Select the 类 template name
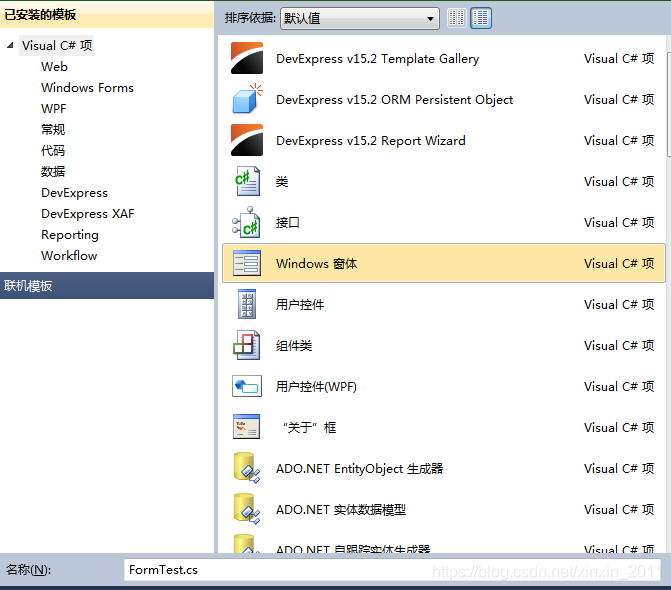Image resolution: width=671 pixels, height=590 pixels. point(282,181)
